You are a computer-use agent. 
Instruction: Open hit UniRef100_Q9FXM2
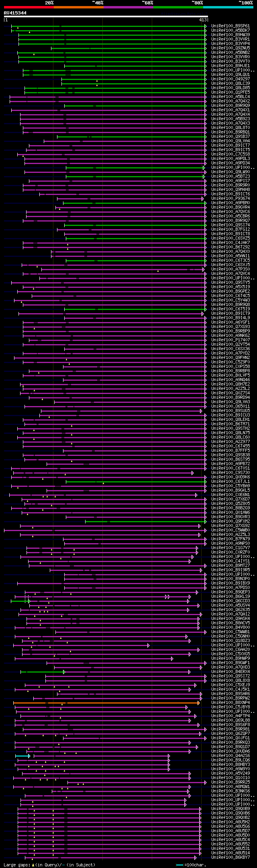230,521
